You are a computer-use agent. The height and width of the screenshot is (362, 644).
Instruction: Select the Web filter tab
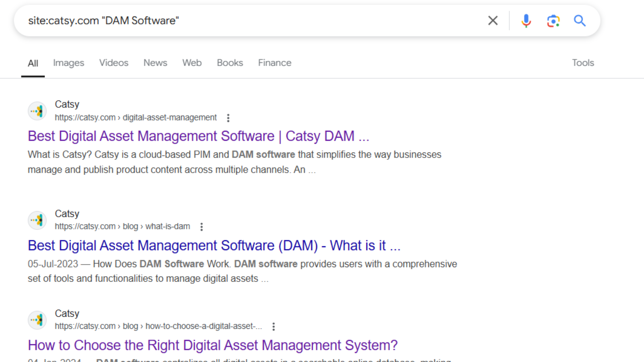pyautogui.click(x=192, y=63)
